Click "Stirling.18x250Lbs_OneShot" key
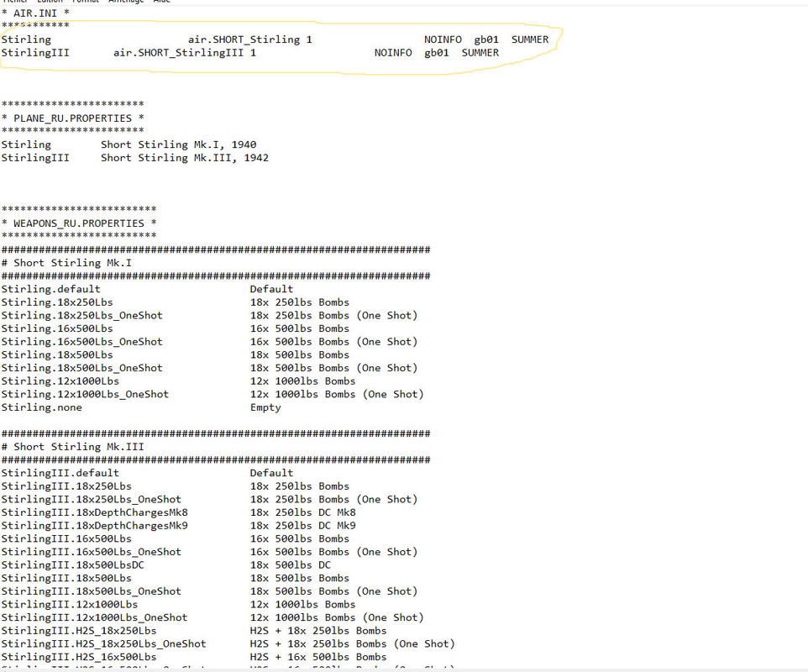Image resolution: width=808 pixels, height=672 pixels. pos(82,315)
